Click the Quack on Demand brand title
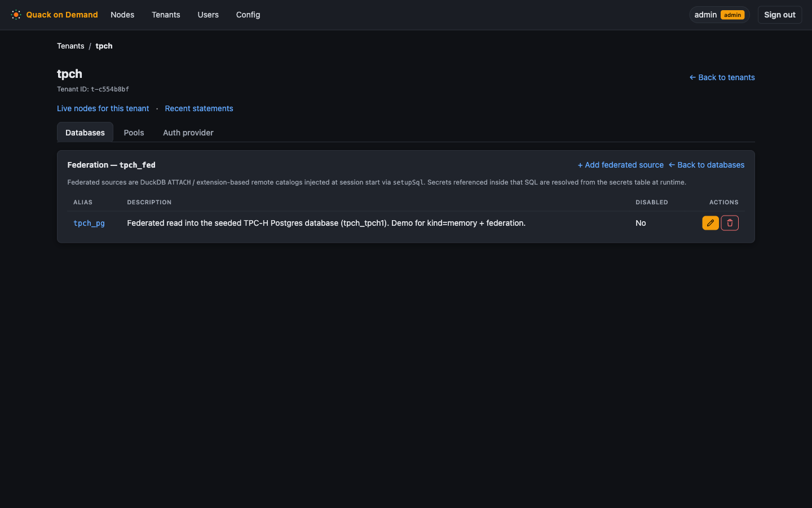Viewport: 812px width, 508px height. [62, 15]
